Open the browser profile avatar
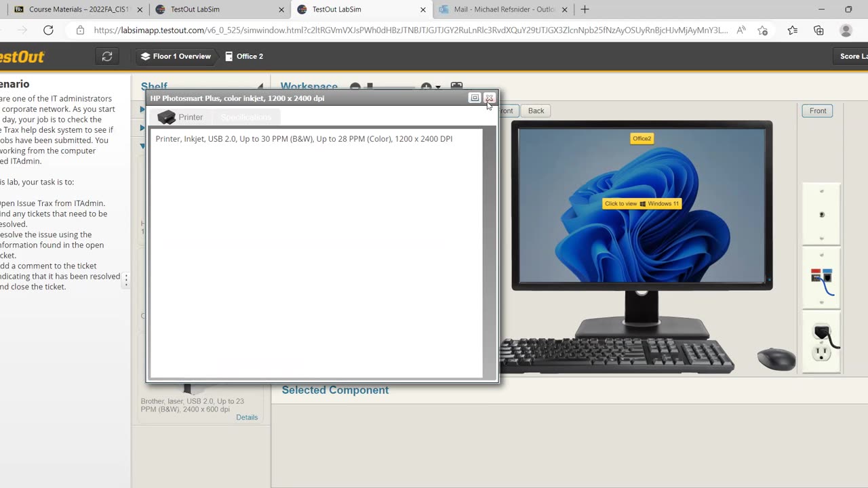The height and width of the screenshot is (488, 868). pos(846,30)
